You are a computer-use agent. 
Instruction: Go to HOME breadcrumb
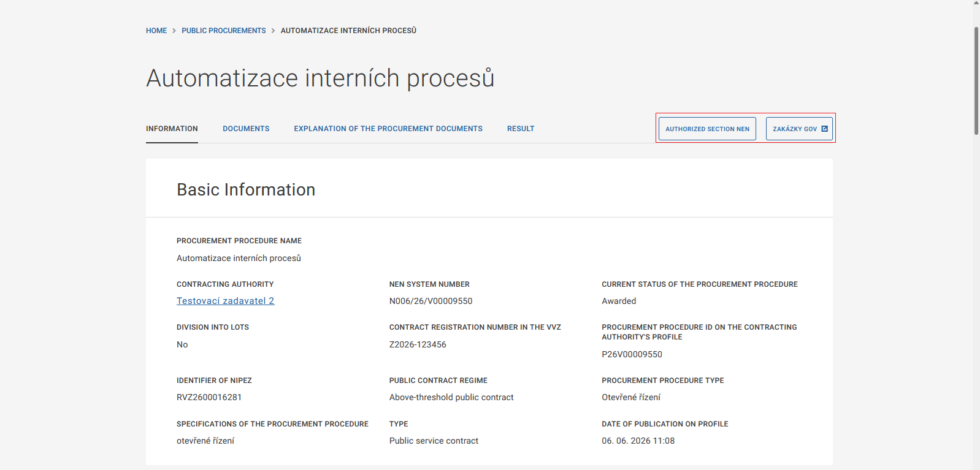tap(156, 31)
